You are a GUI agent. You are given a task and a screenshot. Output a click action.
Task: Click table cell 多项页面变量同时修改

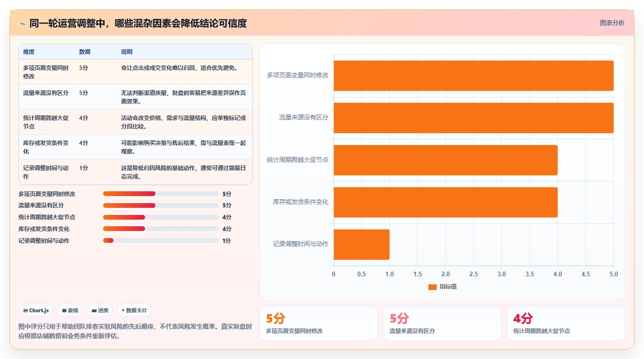46,72
